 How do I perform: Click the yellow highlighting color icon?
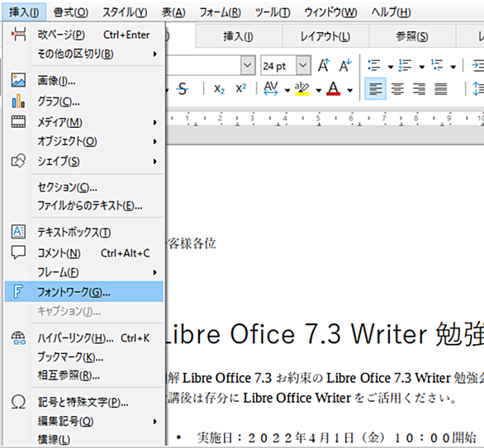301,89
